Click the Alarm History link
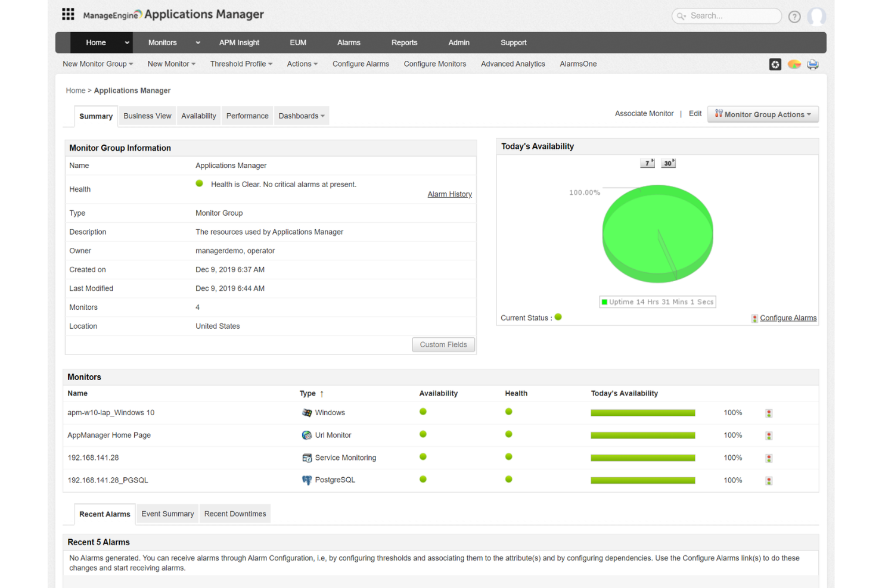882x588 pixels. click(449, 194)
